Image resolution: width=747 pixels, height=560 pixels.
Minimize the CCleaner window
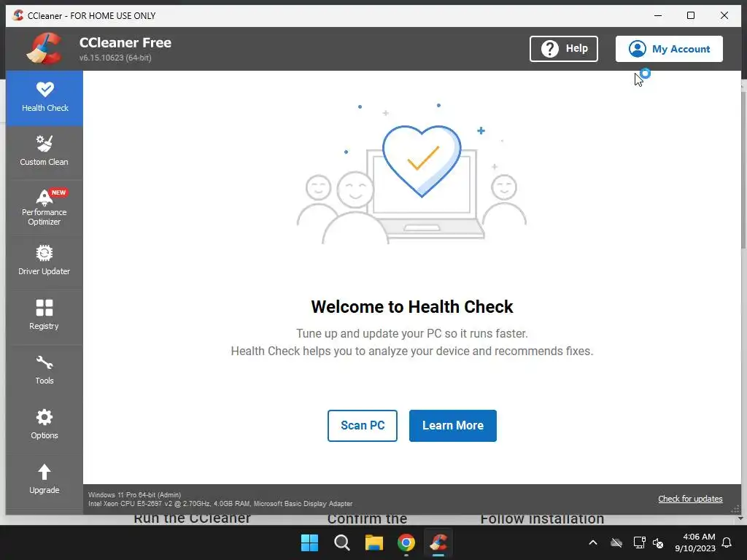click(x=658, y=15)
